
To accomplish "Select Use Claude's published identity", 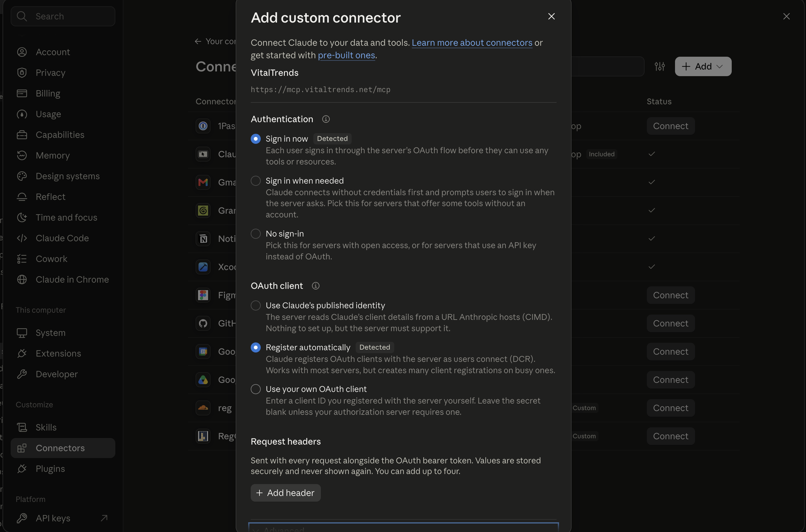I will tap(255, 305).
